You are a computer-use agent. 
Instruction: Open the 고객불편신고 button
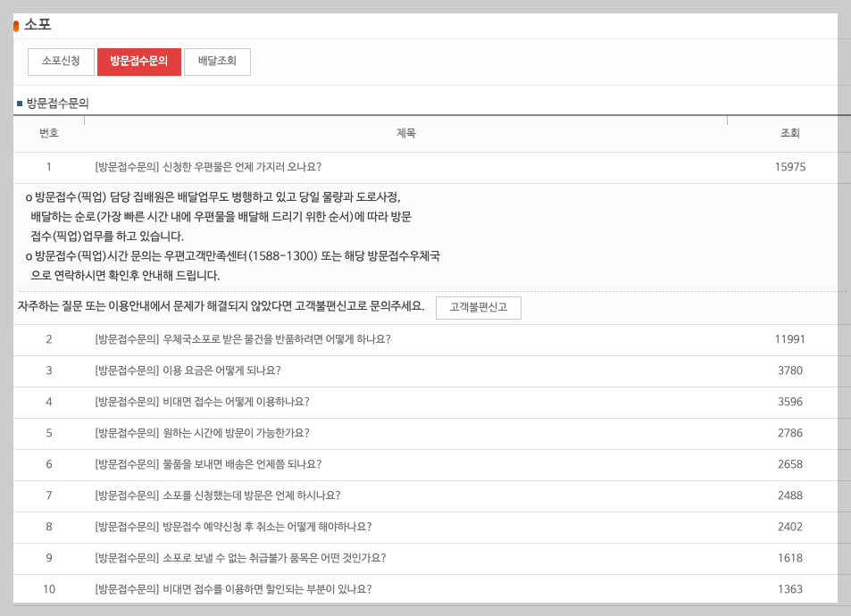(478, 307)
